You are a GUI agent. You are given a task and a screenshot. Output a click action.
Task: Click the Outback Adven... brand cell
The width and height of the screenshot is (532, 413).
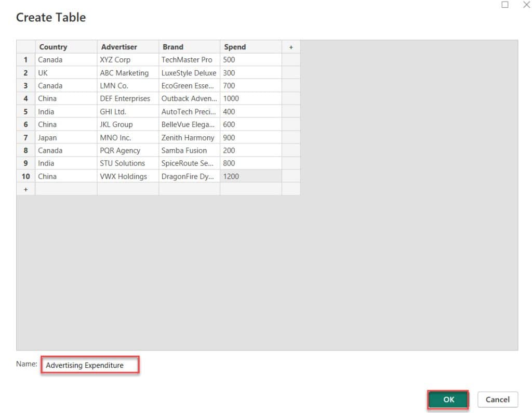pyautogui.click(x=189, y=98)
